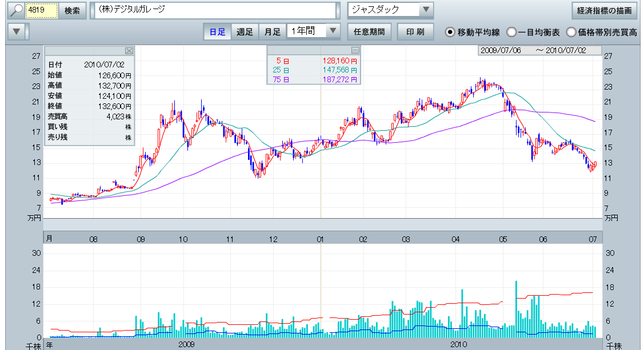Open 経済指標の描画 economic indicators
Image resolution: width=644 pixels, height=350 pixels.
[604, 10]
